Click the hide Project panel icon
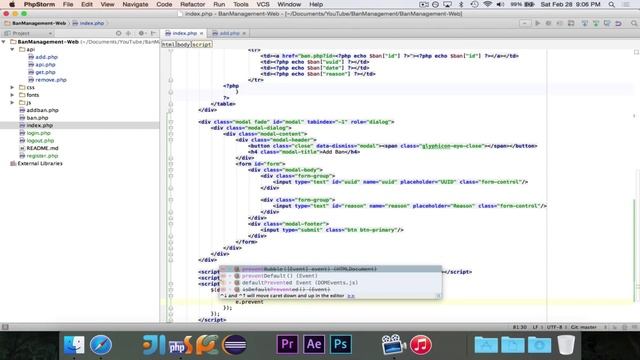This screenshot has height=360, width=640. (x=153, y=33)
